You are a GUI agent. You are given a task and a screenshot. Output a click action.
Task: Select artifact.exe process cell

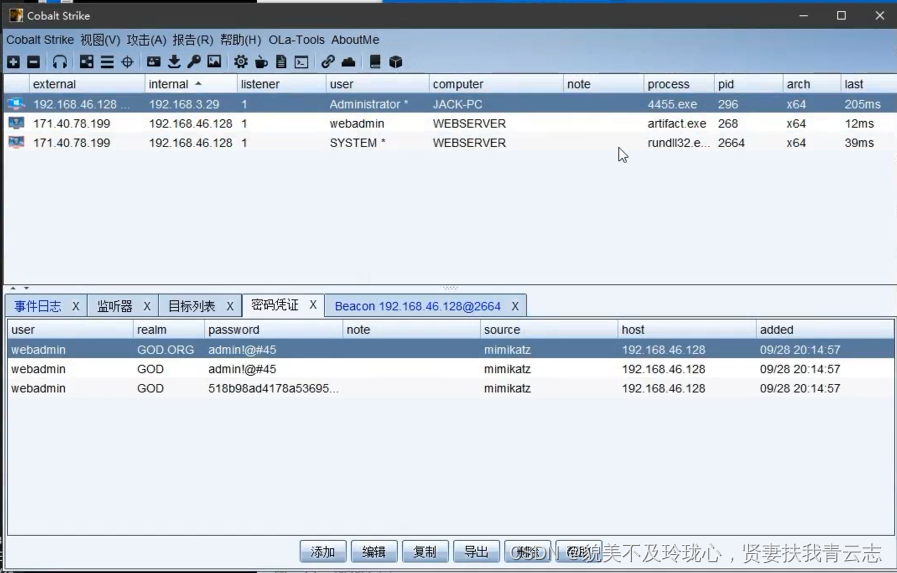click(677, 124)
